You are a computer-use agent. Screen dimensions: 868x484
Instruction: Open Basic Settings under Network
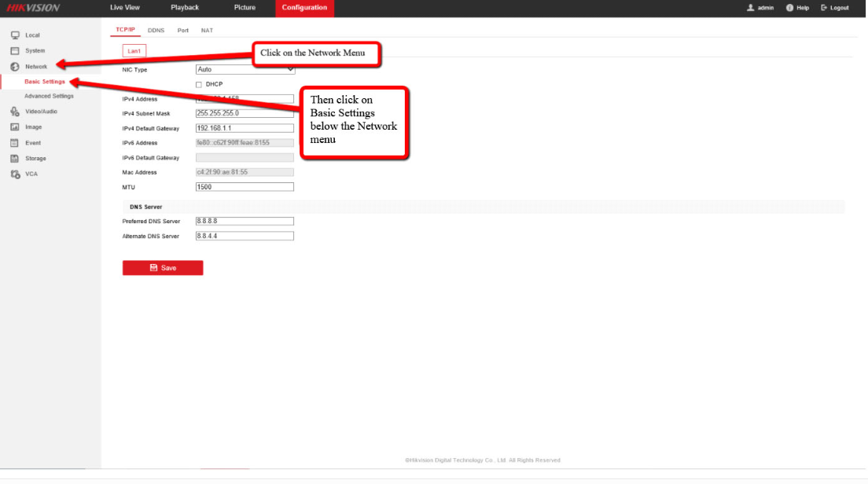click(44, 82)
